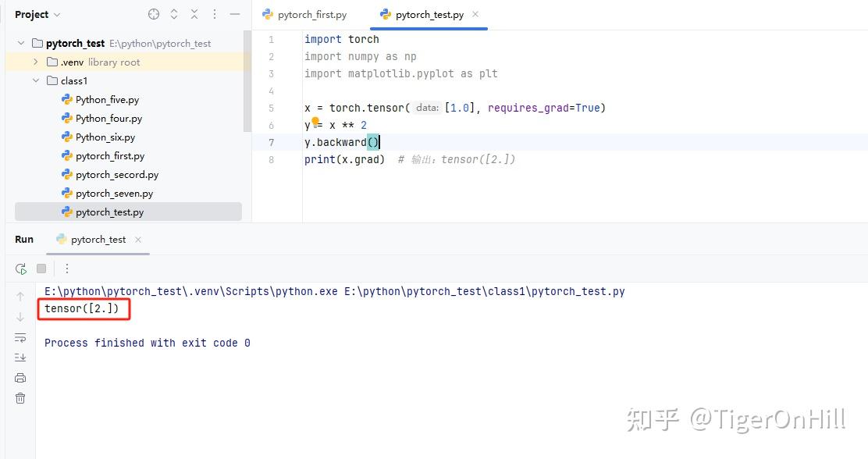Click the Next Occurrence down arrow
The height and width of the screenshot is (459, 868).
pyautogui.click(x=20, y=316)
